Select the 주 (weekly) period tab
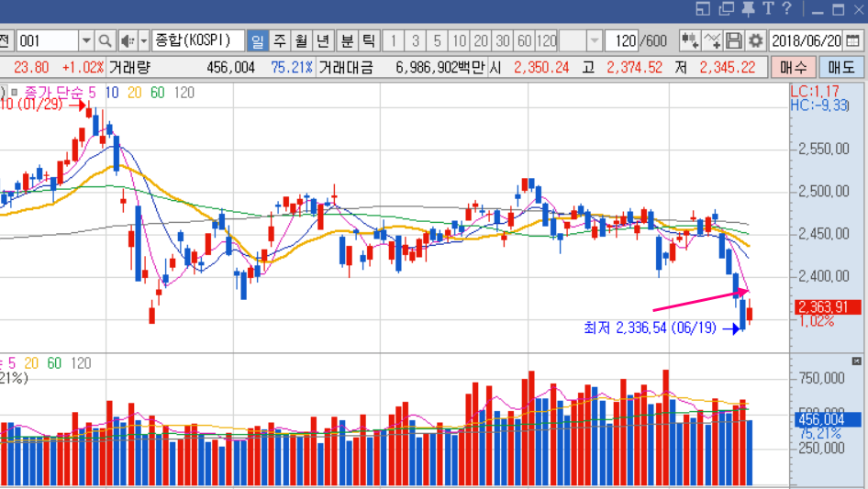Image resolution: width=868 pixels, height=489 pixels. point(280,41)
